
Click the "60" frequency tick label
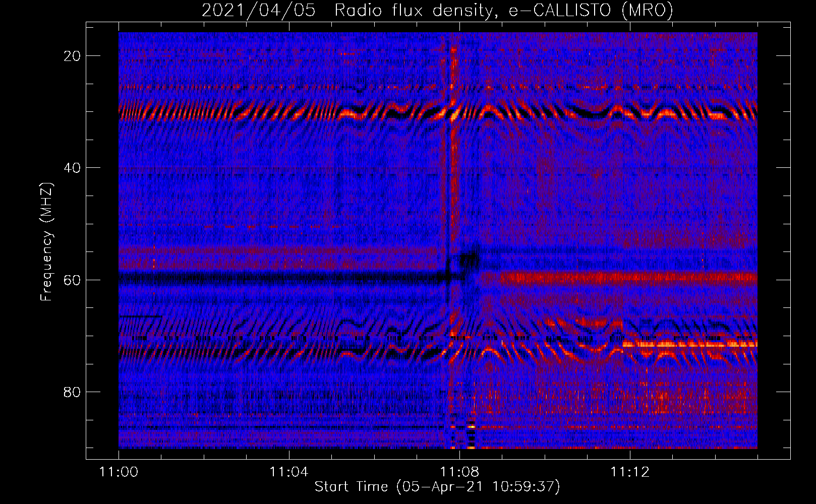coord(72,280)
